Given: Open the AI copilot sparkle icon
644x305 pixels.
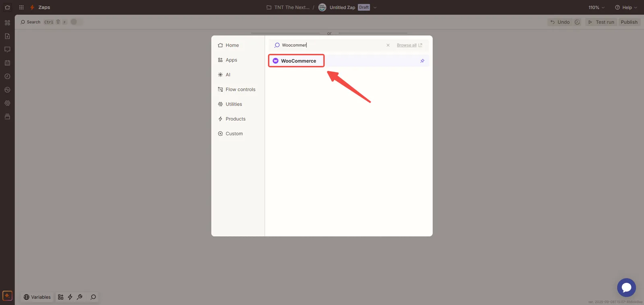Looking at the screenshot, I should tap(7, 296).
